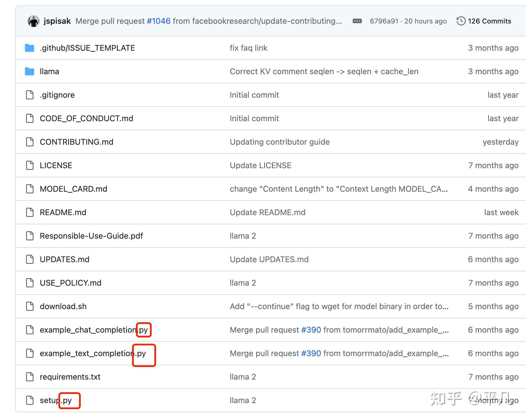526x420 pixels.
Task: Click the llama folder icon
Action: click(30, 72)
